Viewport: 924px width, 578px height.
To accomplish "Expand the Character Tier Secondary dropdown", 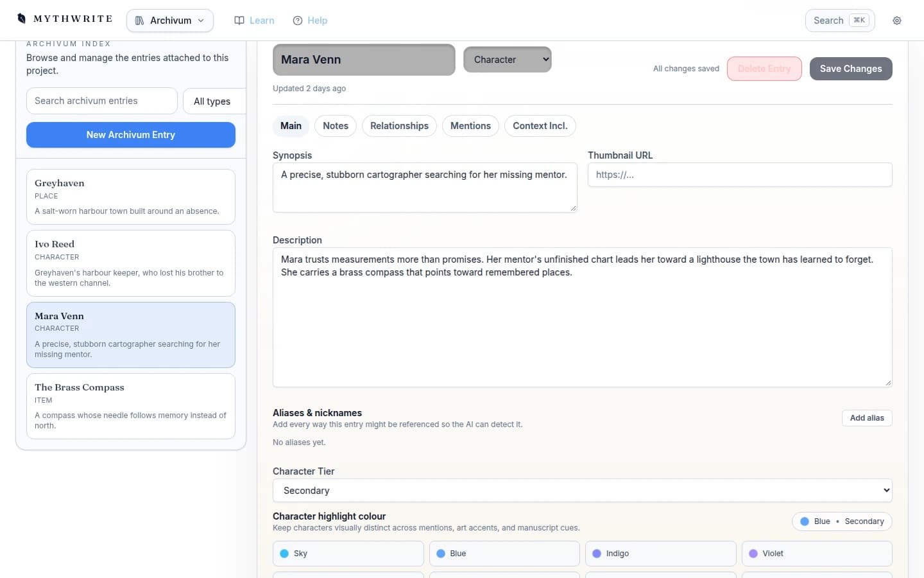I will [583, 490].
